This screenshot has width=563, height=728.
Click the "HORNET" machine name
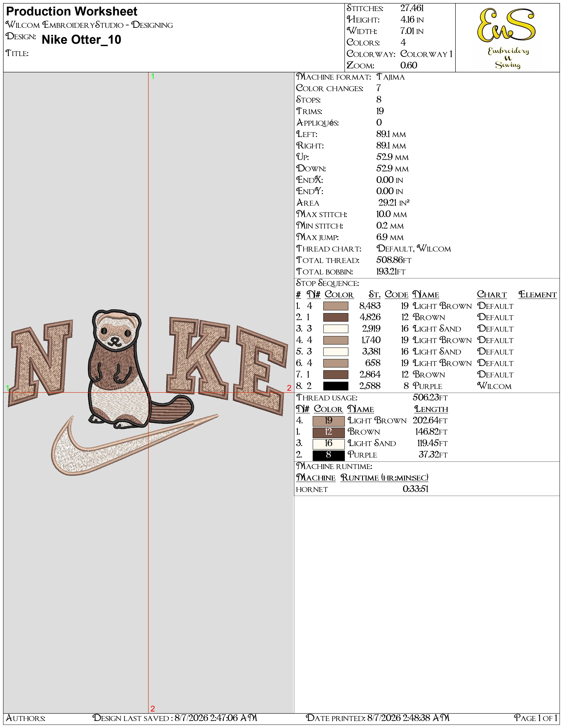[312, 489]
